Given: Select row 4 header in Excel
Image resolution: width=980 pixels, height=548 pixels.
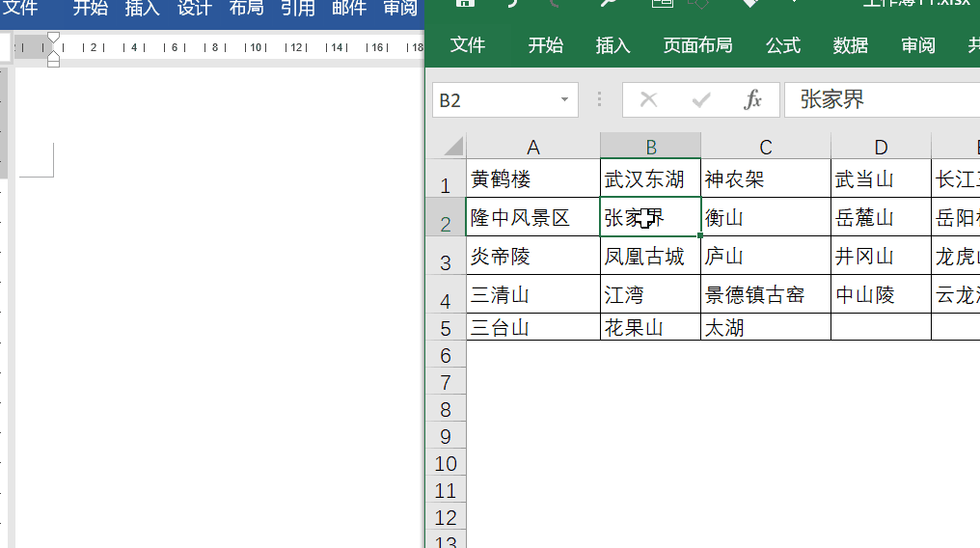Looking at the screenshot, I should [446, 294].
